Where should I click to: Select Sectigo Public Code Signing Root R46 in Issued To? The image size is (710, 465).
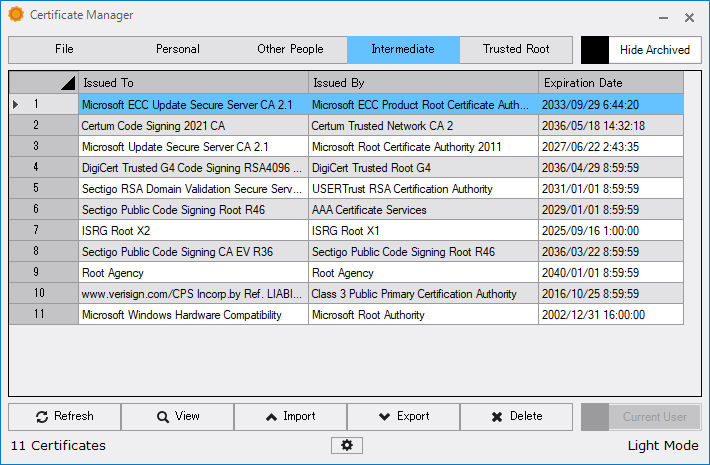click(193, 210)
